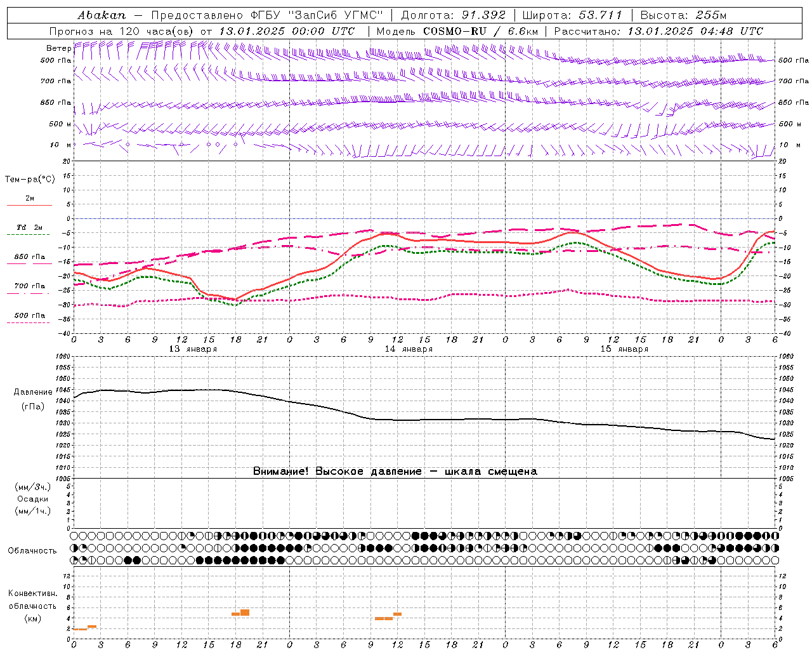Click the "500 гПа" temperature legend entry
Screen dimensions: 812x650
point(30,317)
